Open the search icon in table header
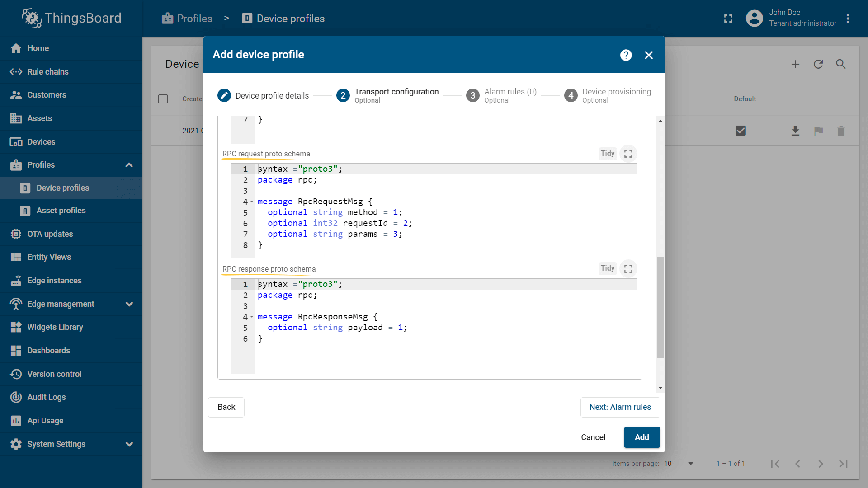 (841, 64)
